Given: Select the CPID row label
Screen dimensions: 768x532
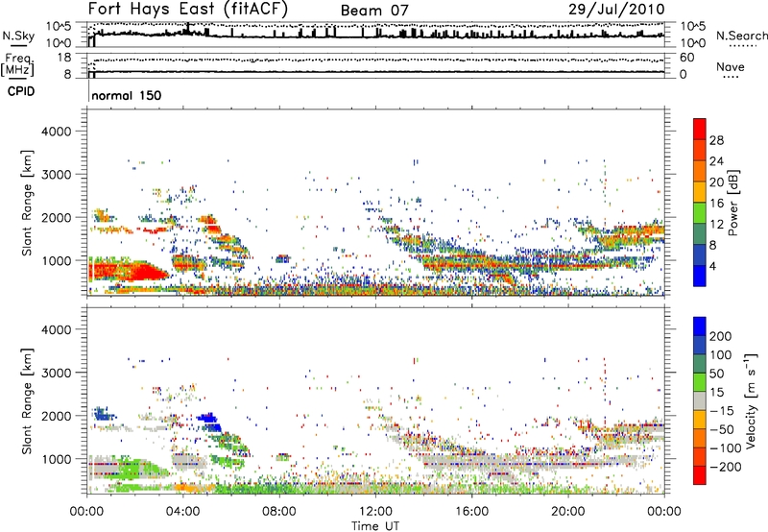Looking at the screenshot, I should pyautogui.click(x=21, y=91).
